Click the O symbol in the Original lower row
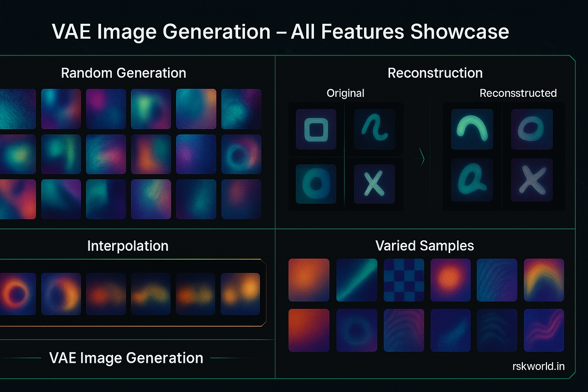 [315, 184]
